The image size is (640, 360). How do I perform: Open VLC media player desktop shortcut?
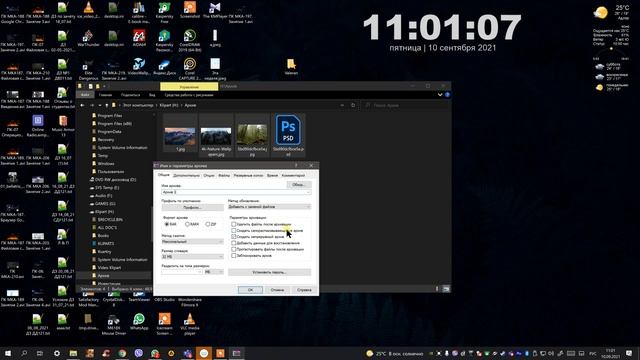(x=189, y=324)
